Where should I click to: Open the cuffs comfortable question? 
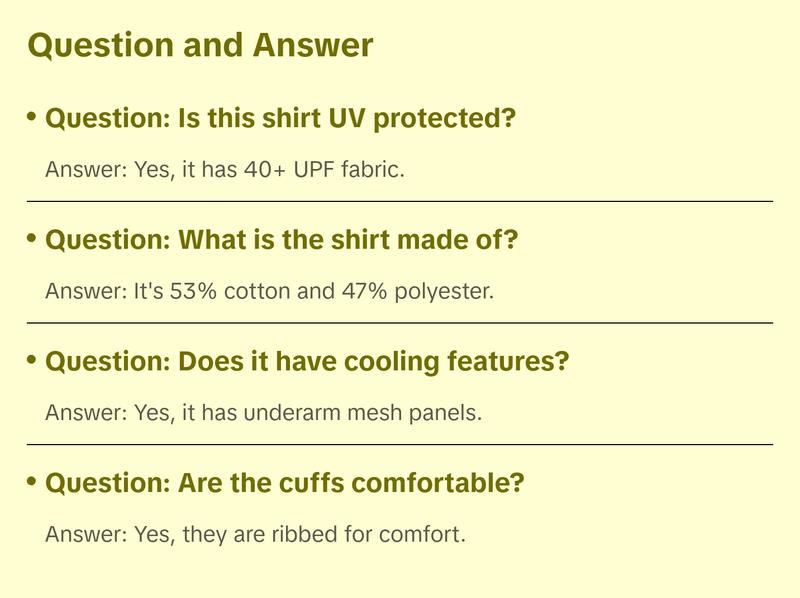(x=285, y=484)
